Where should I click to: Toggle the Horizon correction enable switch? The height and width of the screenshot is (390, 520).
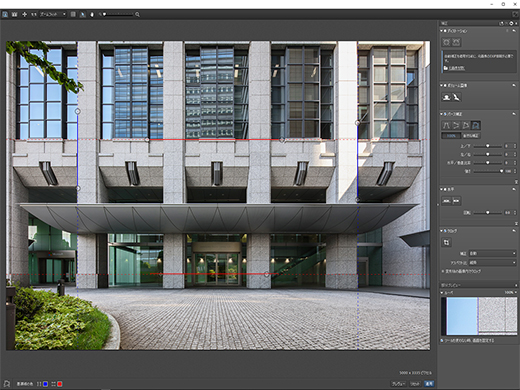(445, 189)
